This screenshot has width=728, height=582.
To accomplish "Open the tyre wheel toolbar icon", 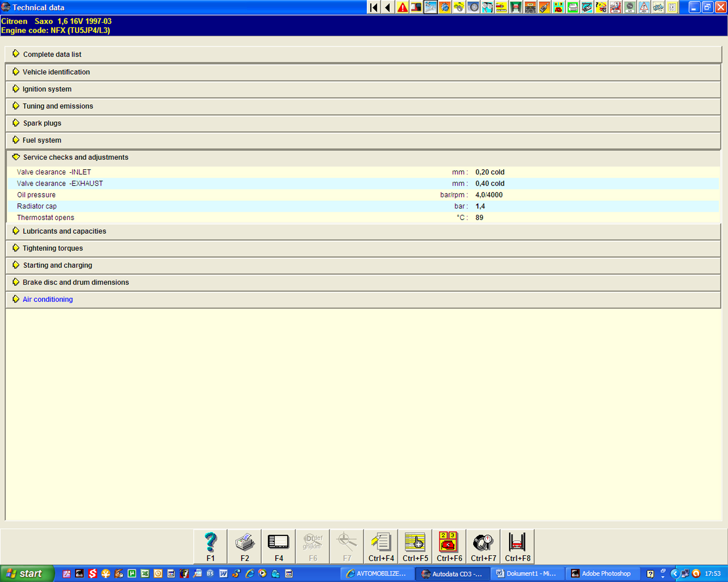I will pyautogui.click(x=473, y=7).
